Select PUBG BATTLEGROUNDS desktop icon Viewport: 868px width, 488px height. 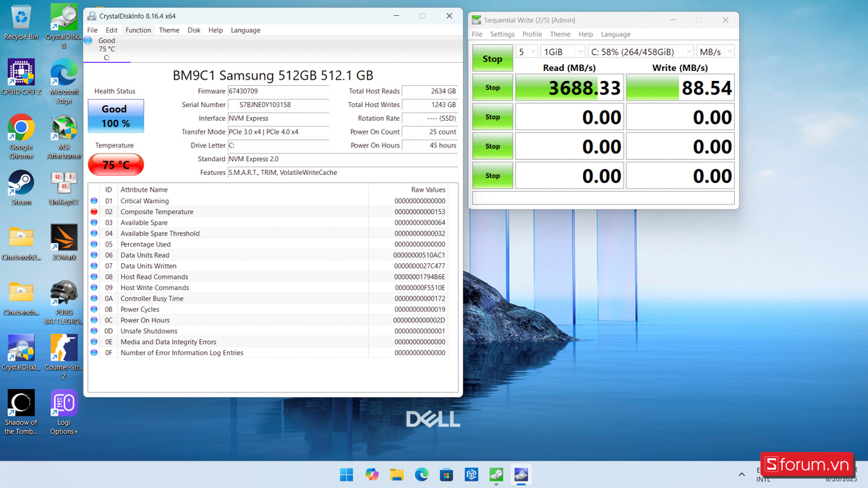[64, 302]
